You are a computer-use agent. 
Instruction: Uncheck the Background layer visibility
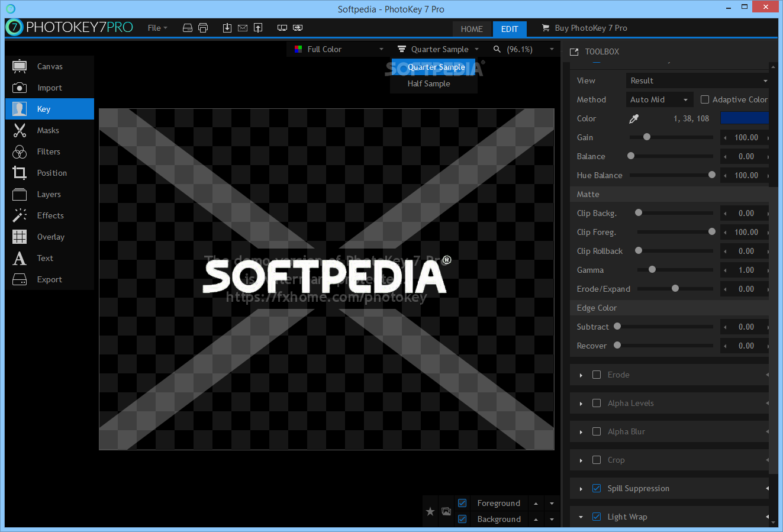click(x=462, y=519)
